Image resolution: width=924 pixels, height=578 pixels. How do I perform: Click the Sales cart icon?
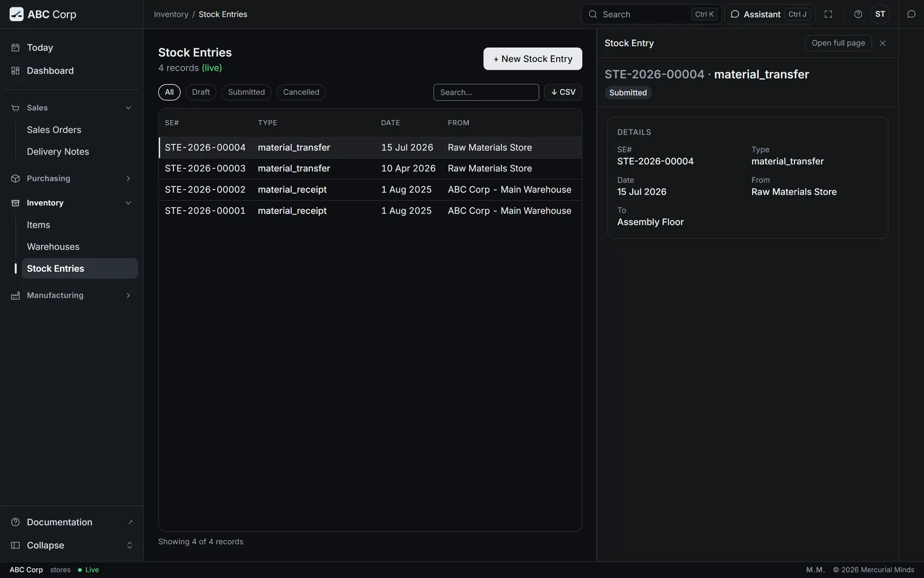(16, 108)
